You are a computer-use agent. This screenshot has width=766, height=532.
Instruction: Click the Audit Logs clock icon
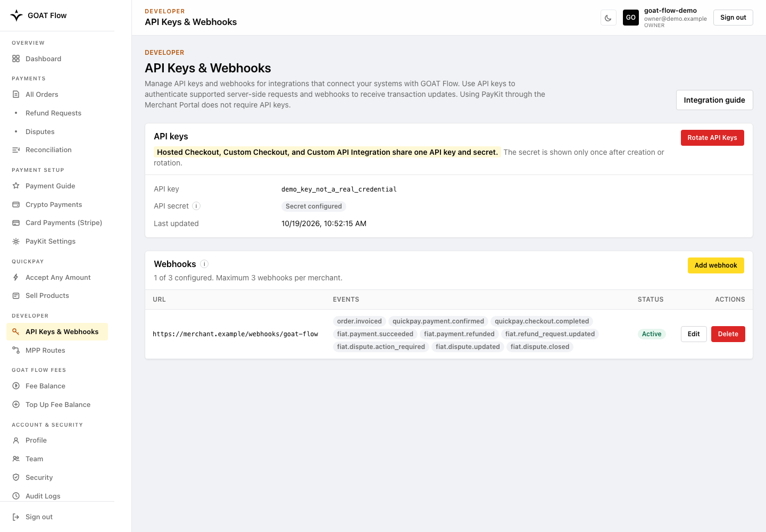(x=16, y=496)
